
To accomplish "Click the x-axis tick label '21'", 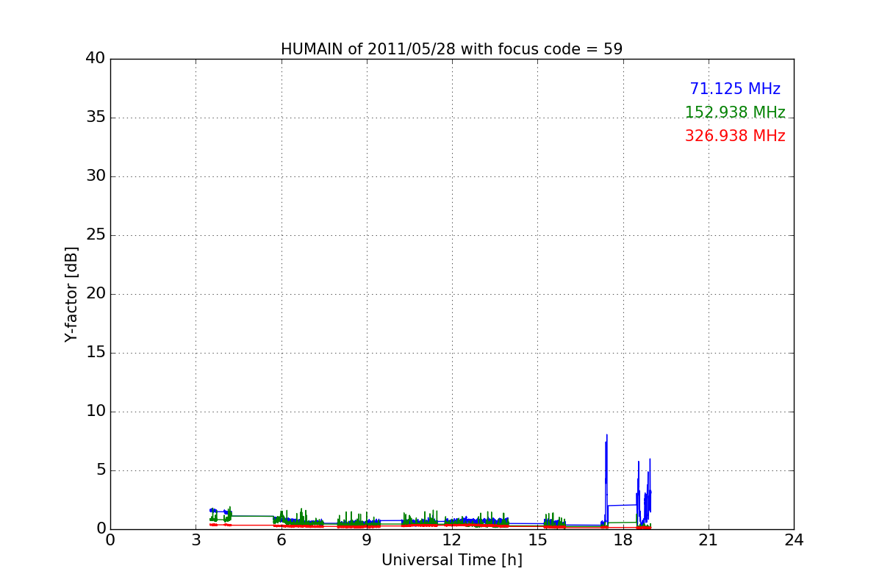I will [x=709, y=540].
